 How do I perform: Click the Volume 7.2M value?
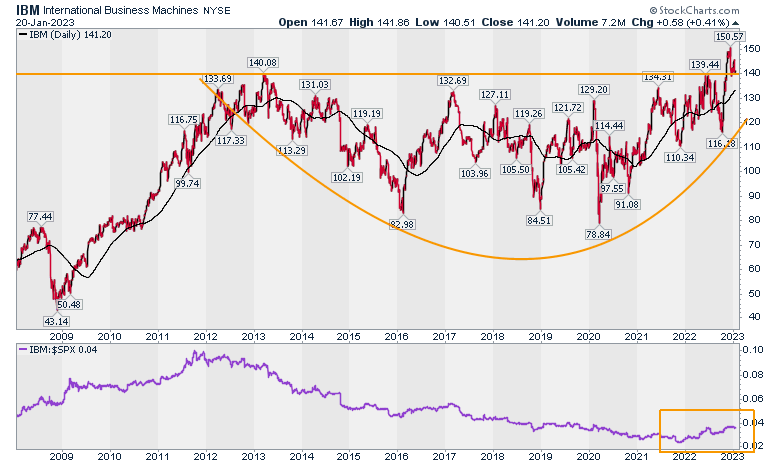pyautogui.click(x=591, y=22)
